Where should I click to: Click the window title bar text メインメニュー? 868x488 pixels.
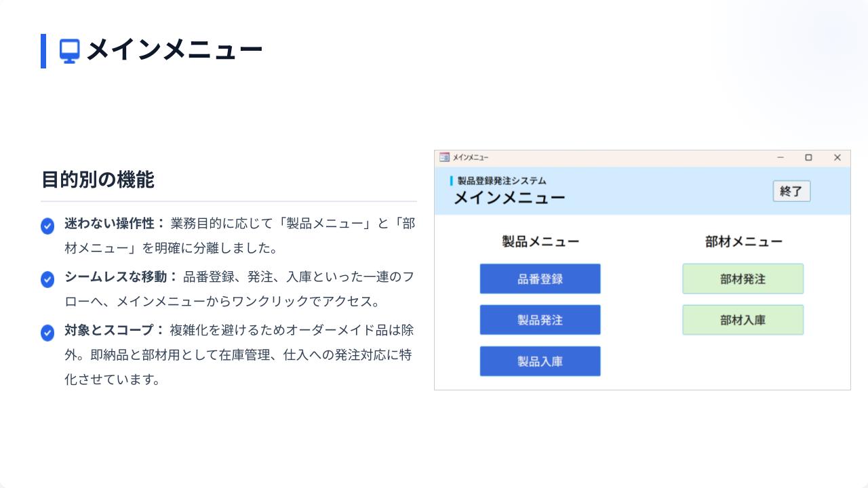point(470,157)
